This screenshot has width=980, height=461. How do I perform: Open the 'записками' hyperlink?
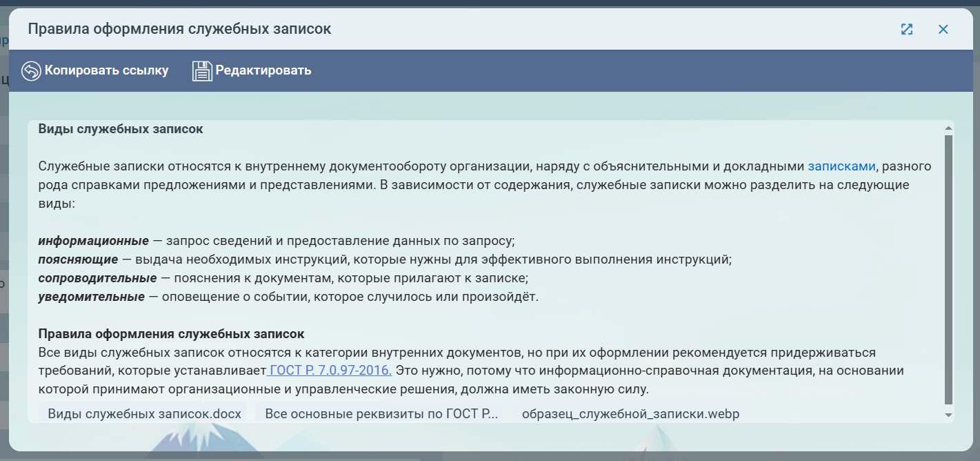click(x=841, y=166)
